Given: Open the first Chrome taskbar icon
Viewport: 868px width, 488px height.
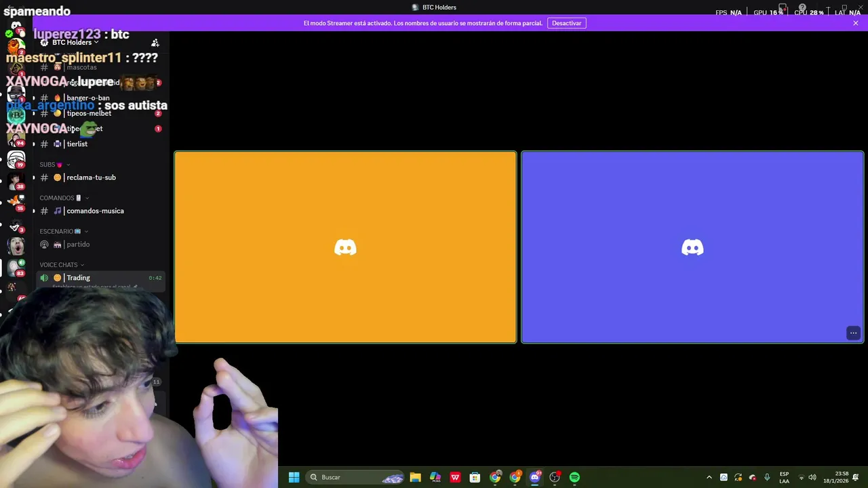Looking at the screenshot, I should tap(495, 477).
